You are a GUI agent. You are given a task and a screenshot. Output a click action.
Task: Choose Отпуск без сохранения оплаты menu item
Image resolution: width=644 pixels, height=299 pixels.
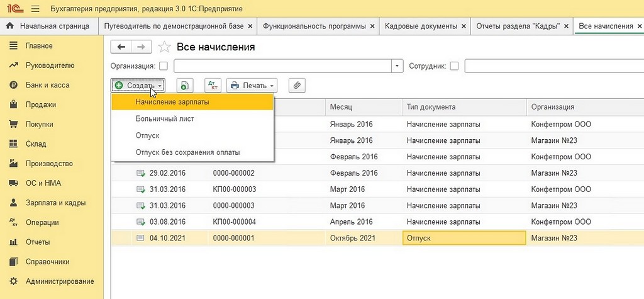click(x=192, y=152)
